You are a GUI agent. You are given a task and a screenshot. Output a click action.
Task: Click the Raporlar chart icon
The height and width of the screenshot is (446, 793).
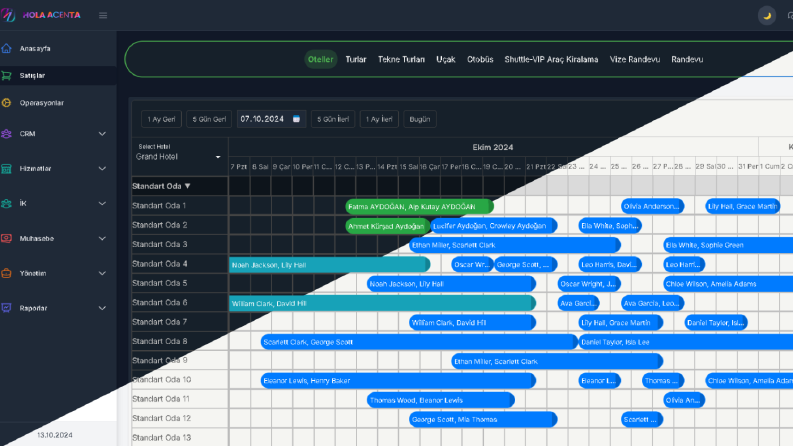pos(7,308)
